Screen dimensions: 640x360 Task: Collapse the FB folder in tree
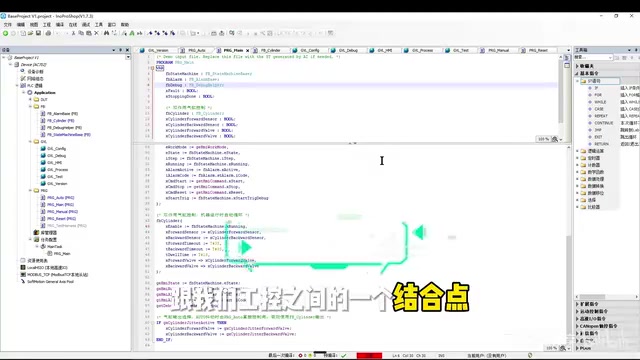point(30,107)
